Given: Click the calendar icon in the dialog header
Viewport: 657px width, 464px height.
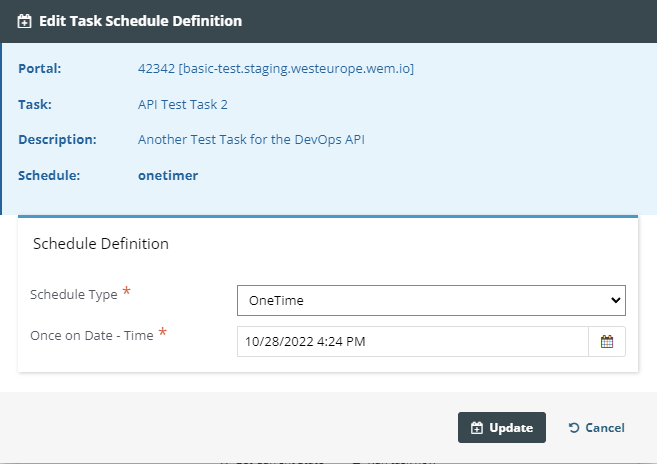Looking at the screenshot, I should tap(24, 21).
